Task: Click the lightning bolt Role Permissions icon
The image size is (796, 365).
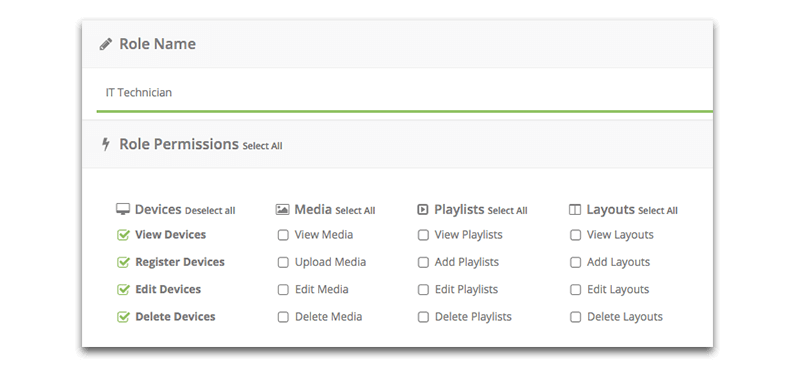Action: [x=106, y=144]
